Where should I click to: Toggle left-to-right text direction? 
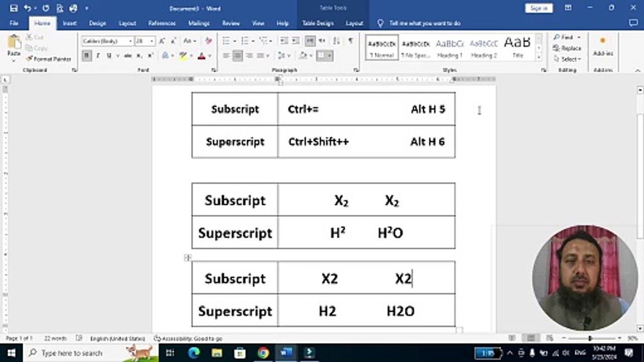tap(310, 41)
